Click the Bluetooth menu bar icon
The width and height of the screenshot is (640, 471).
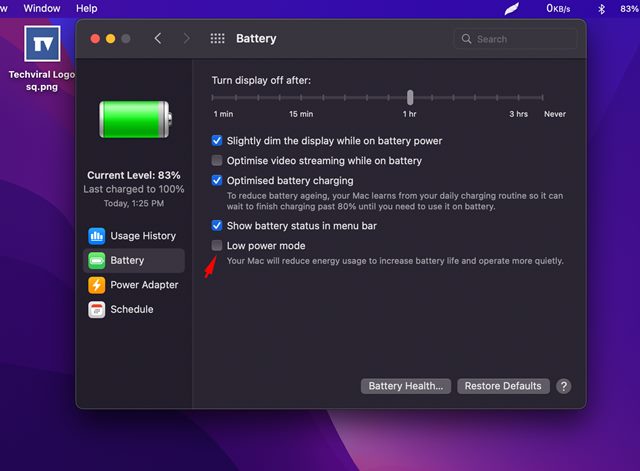point(601,9)
